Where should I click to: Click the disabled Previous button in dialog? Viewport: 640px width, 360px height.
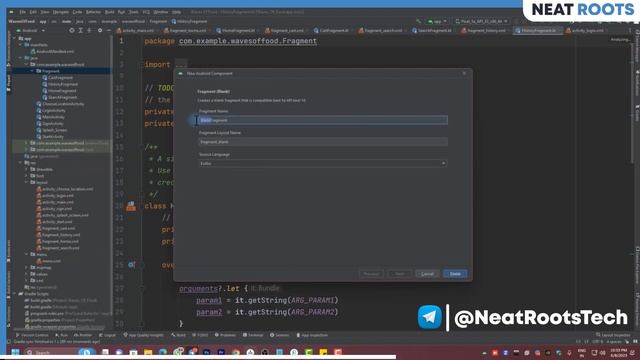point(371,274)
